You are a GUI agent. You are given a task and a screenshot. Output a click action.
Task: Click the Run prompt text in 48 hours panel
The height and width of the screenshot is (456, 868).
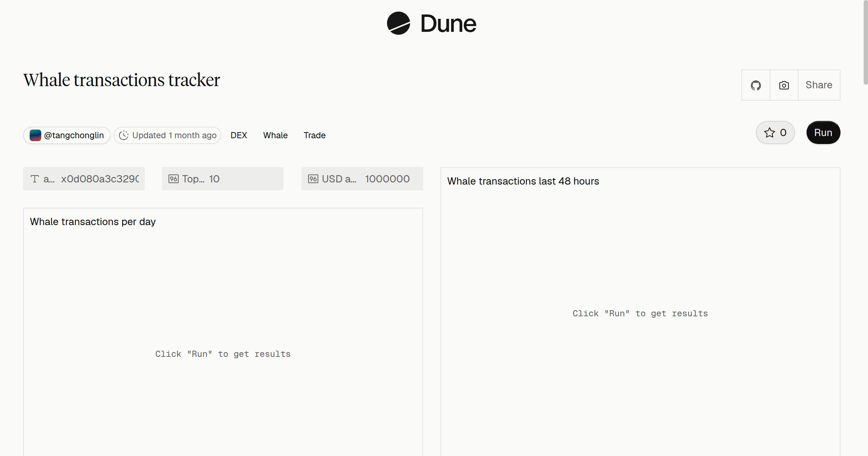[640, 313]
